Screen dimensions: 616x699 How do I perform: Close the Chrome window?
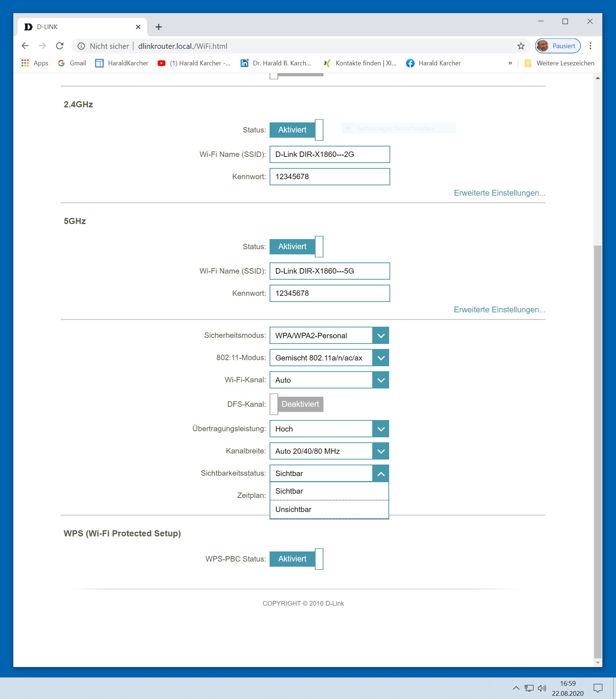click(590, 22)
